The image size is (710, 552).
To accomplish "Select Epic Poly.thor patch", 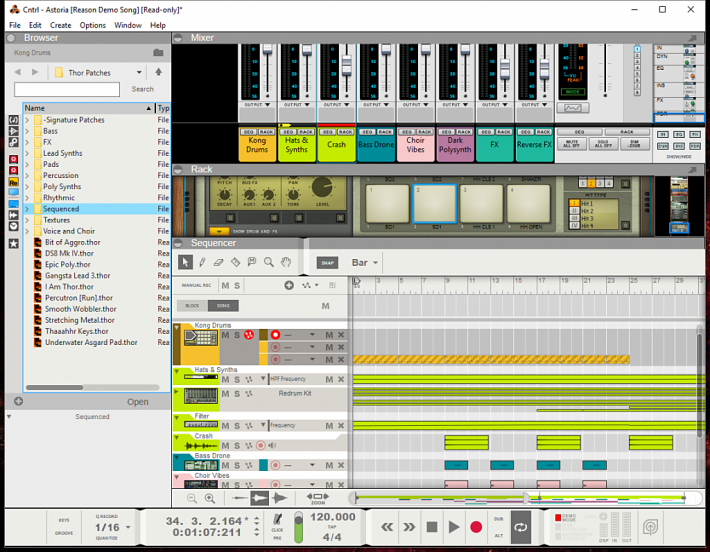I will pos(67,264).
